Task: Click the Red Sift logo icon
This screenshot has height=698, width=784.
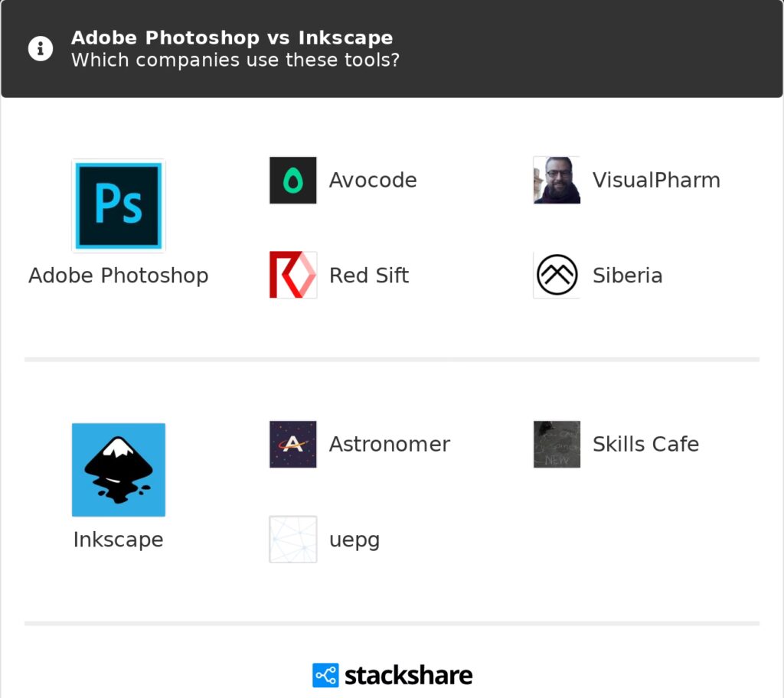Action: tap(293, 276)
